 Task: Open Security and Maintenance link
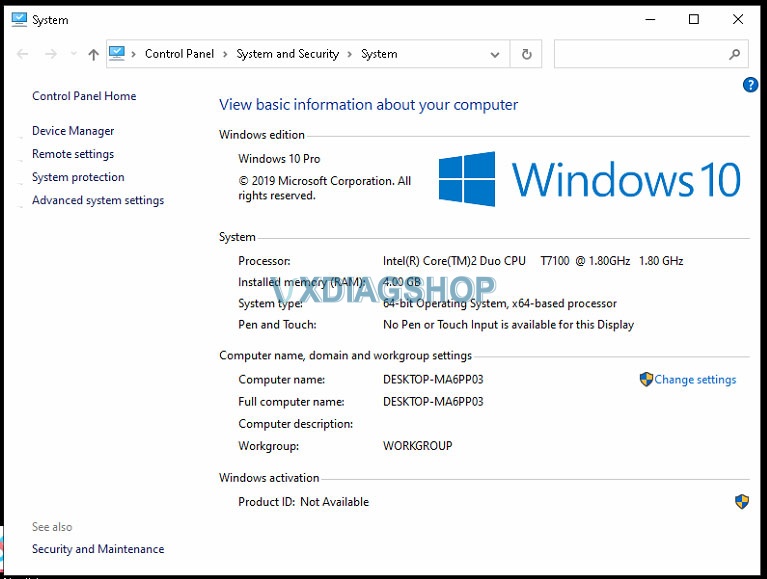pos(98,549)
